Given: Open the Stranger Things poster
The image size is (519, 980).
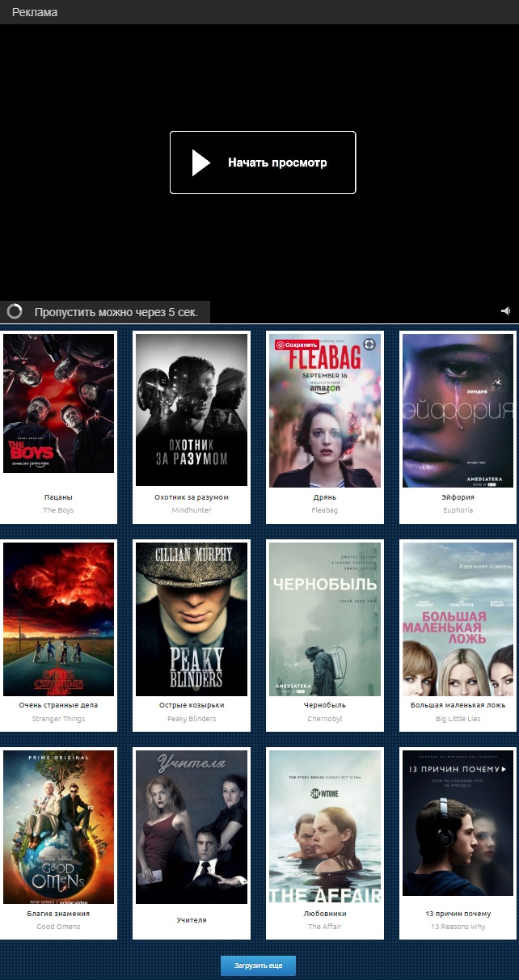Looking at the screenshot, I should coord(59,619).
